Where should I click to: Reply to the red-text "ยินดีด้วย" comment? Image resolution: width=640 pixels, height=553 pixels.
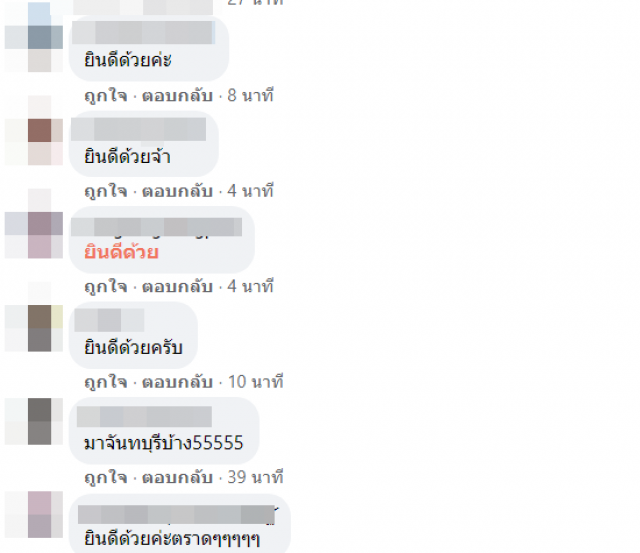point(177,287)
